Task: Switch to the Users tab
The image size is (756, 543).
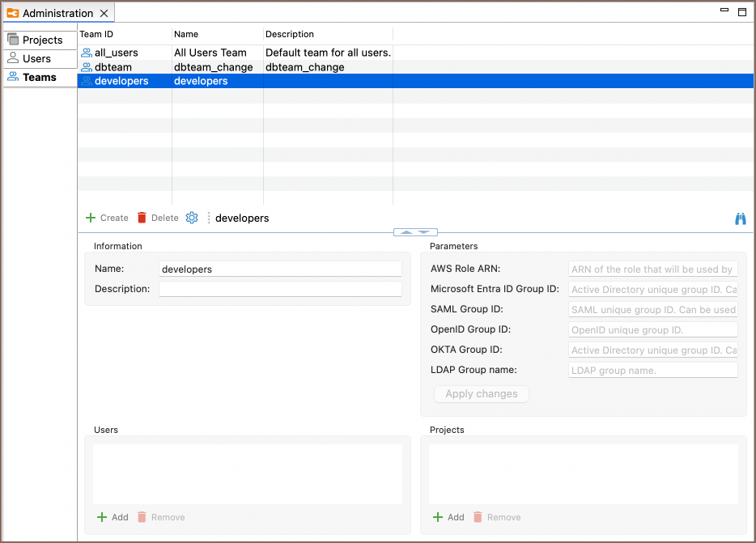Action: click(x=36, y=58)
